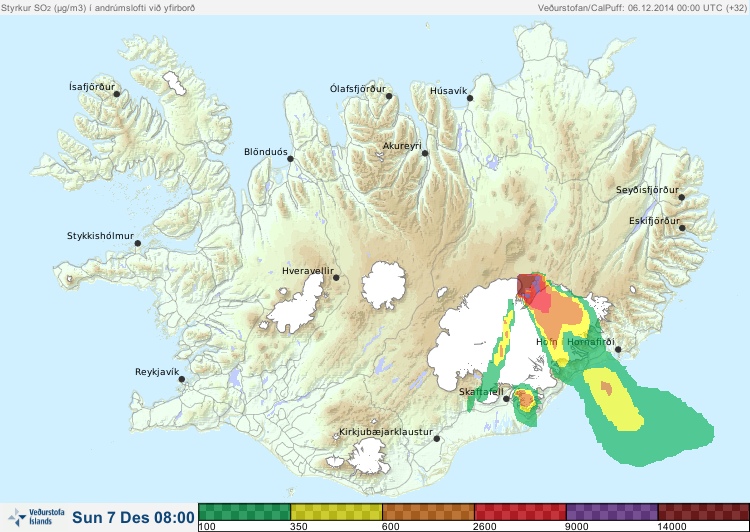
Task: Click the 'Hveravellir' place label
Action: click(308, 271)
